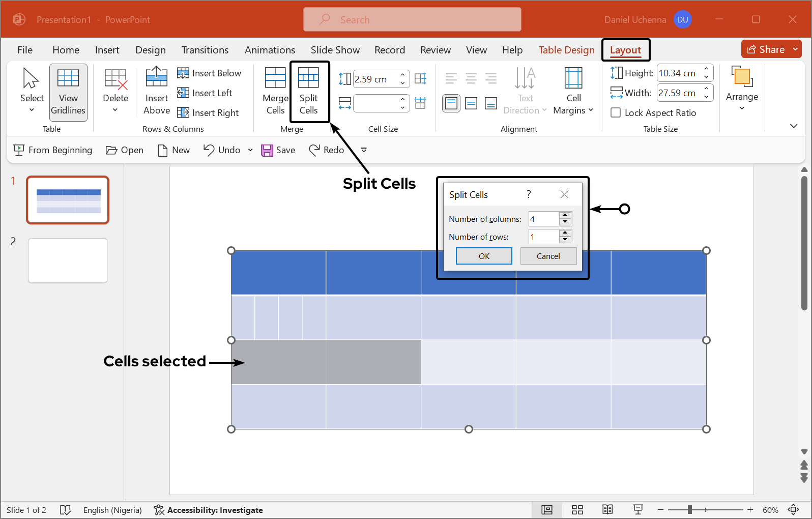Click the Split Cells button
The height and width of the screenshot is (519, 812).
point(309,92)
